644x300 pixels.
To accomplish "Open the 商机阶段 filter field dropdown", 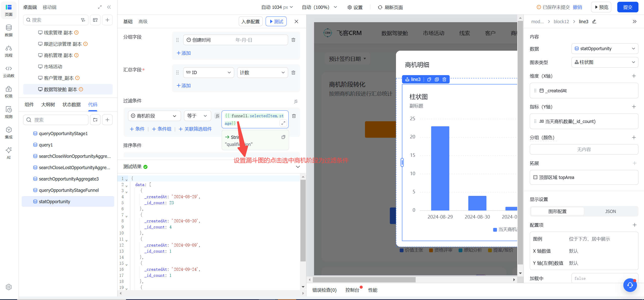I will (x=154, y=116).
